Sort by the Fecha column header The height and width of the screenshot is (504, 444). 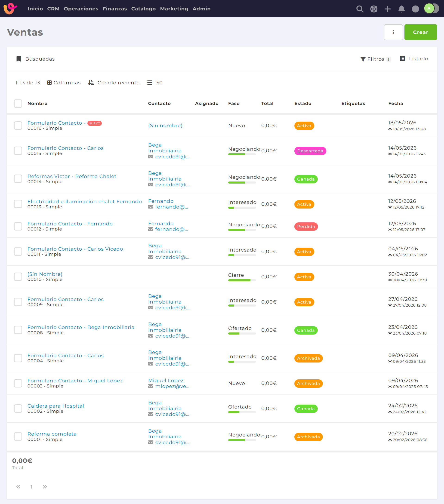click(x=395, y=104)
